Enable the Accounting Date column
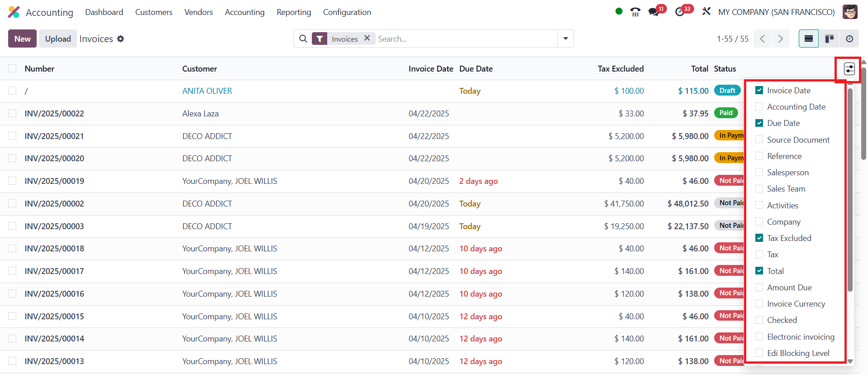Image resolution: width=868 pixels, height=375 pixels. [759, 107]
